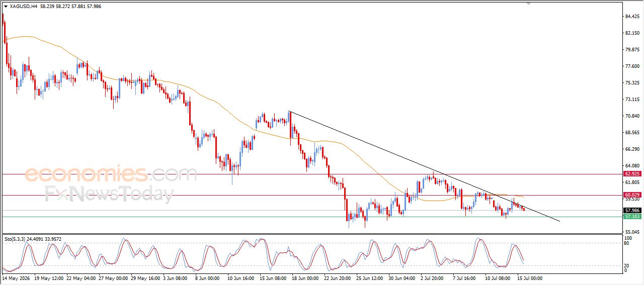Screen dimensions: 644x285
Task: Click the 55.045 price axis label
Action: (632, 232)
